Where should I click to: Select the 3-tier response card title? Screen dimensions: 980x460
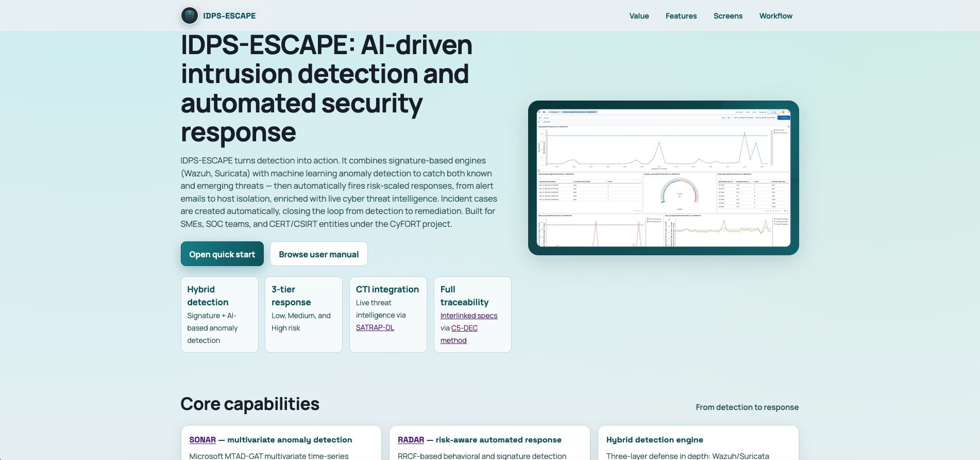(291, 296)
